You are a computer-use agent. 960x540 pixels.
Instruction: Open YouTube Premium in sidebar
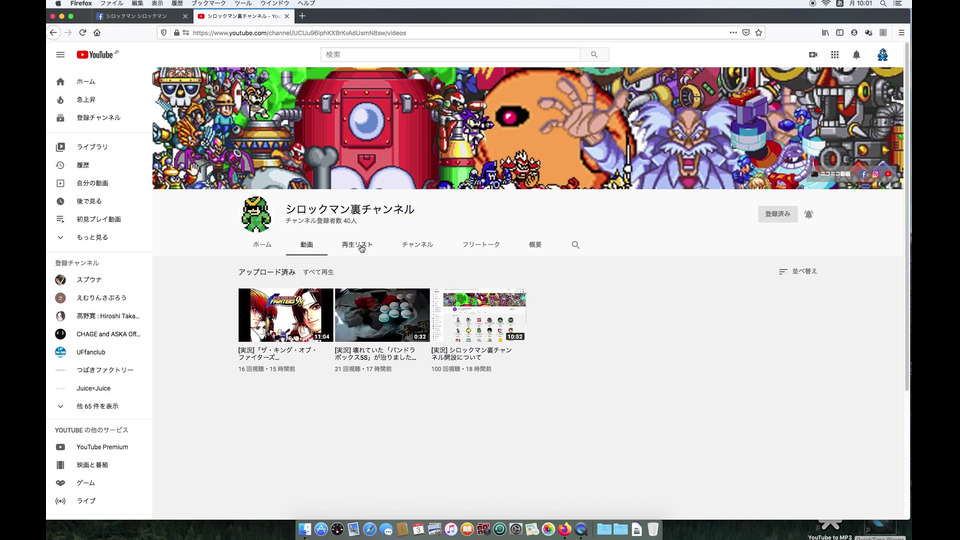(x=99, y=447)
